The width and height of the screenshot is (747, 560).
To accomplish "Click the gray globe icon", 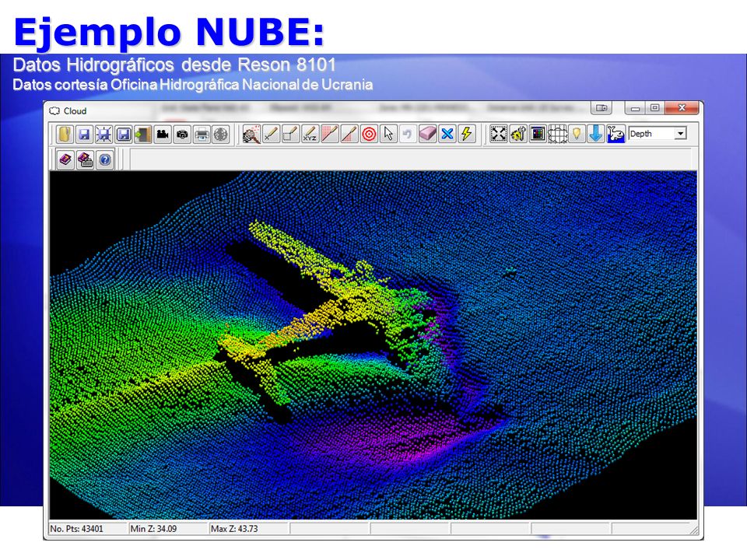I will [221, 135].
